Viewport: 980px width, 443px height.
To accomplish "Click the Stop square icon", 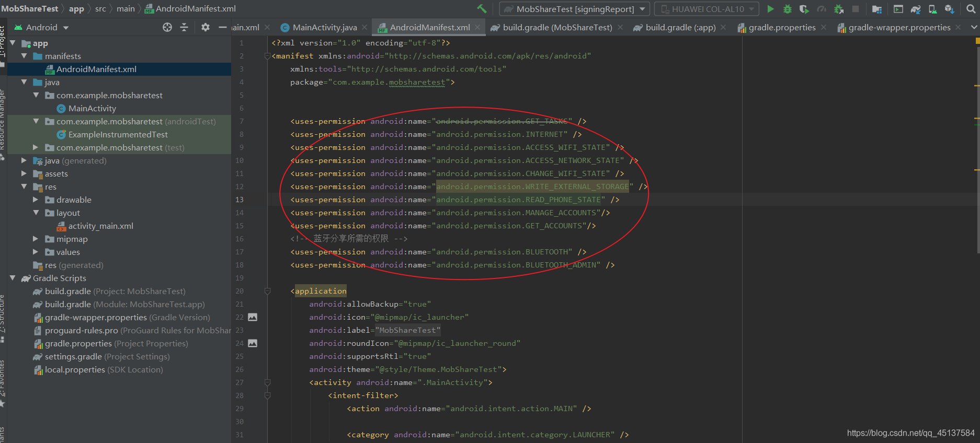I will 856,9.
